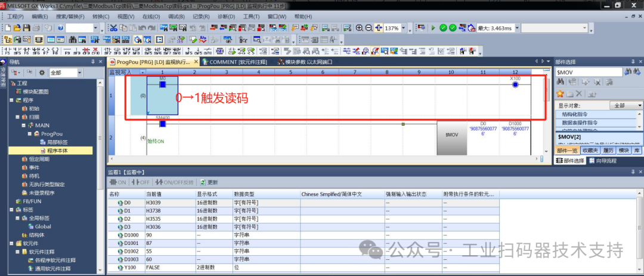Click the Open project folder icon

point(17,28)
